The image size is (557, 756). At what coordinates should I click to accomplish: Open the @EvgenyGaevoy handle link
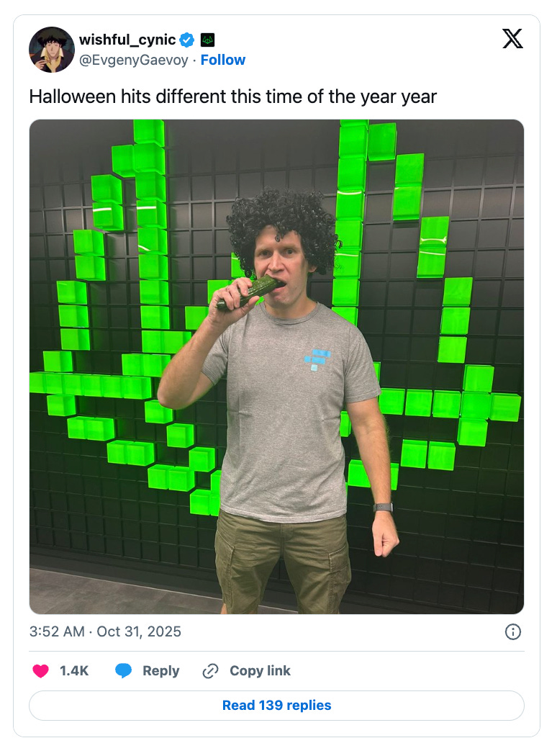point(133,60)
